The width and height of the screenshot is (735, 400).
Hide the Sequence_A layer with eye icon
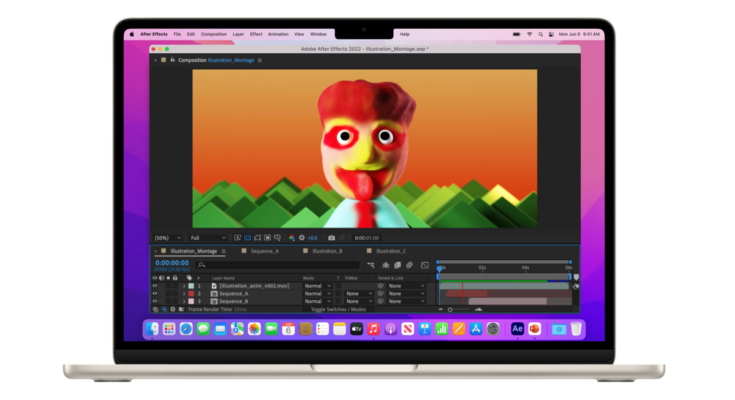pyautogui.click(x=155, y=293)
